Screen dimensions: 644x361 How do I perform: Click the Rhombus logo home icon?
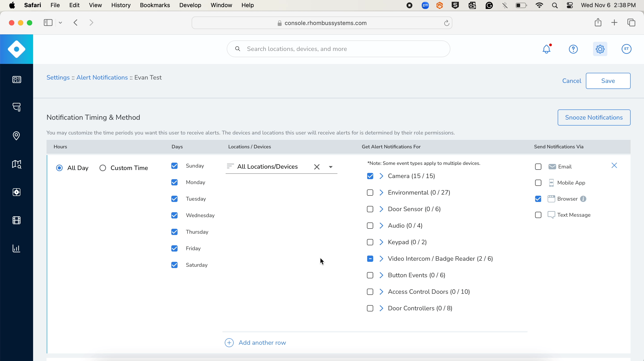click(x=17, y=49)
